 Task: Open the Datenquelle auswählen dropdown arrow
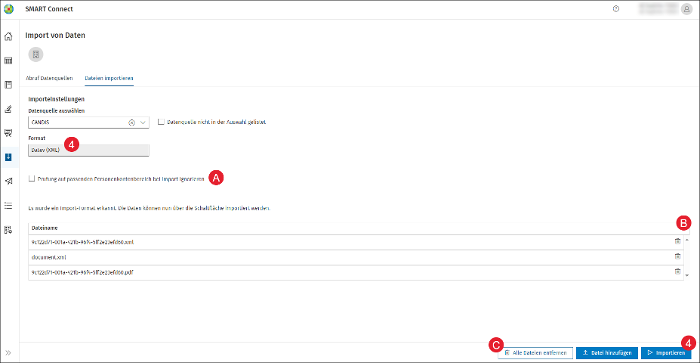[x=143, y=122]
